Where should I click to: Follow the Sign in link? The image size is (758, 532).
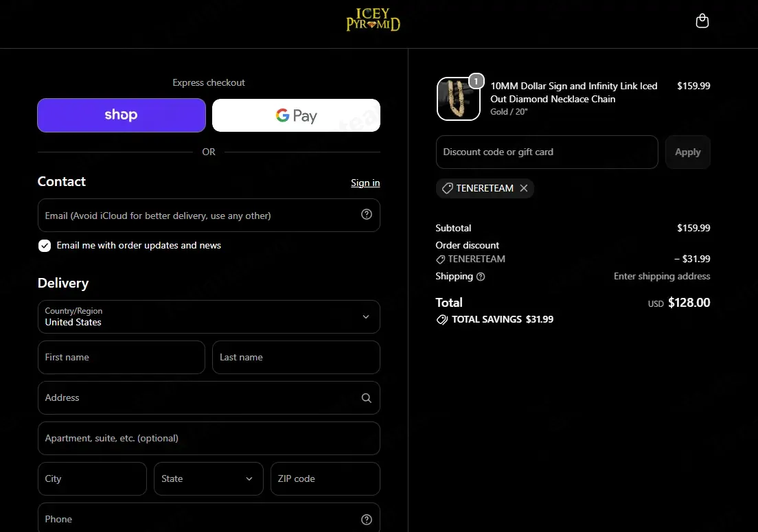pyautogui.click(x=365, y=183)
